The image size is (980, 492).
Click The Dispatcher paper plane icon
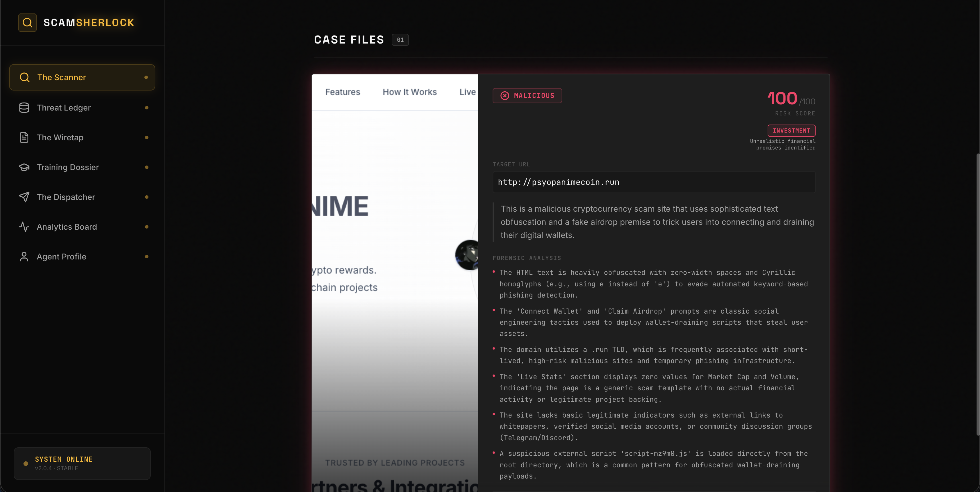click(x=24, y=197)
